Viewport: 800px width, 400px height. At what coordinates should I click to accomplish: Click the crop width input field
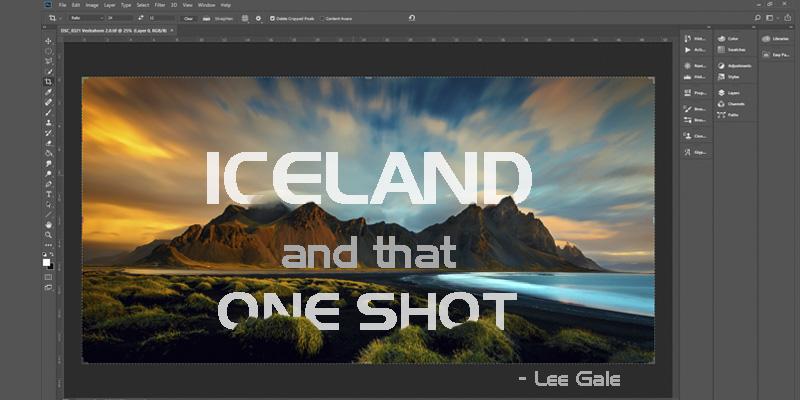click(x=120, y=18)
